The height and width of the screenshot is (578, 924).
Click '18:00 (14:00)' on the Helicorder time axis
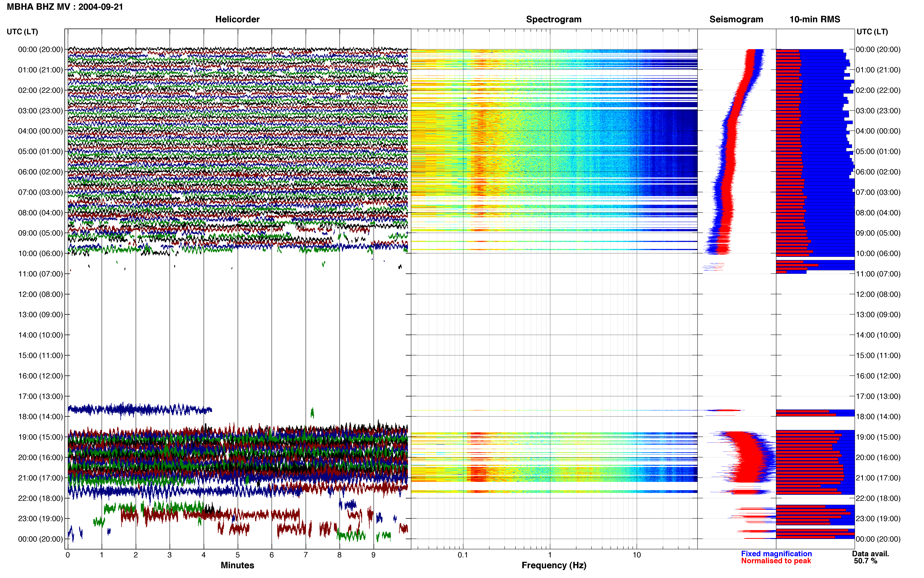(41, 417)
